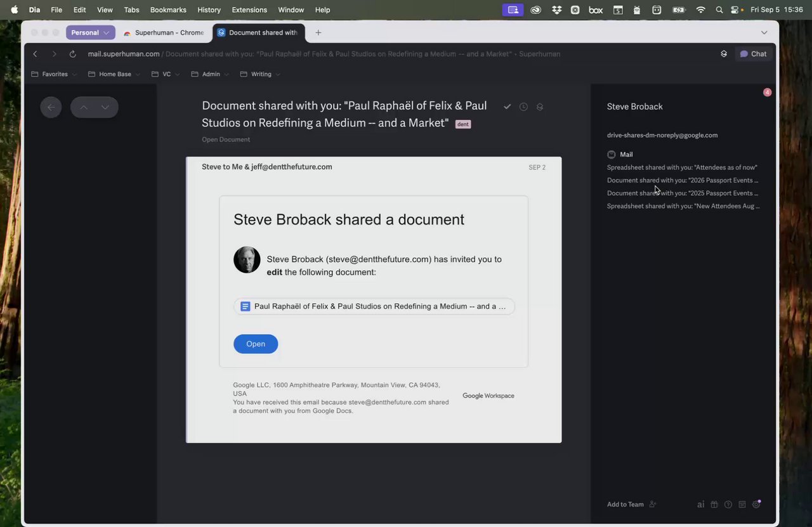
Task: Click the calendar icon in the bottom bar
Action: tap(742, 505)
